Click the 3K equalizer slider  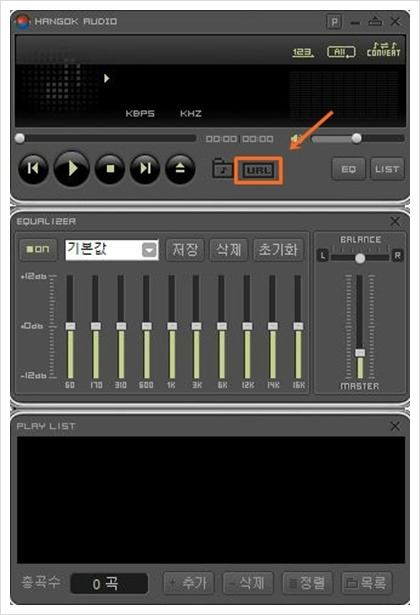pos(196,326)
